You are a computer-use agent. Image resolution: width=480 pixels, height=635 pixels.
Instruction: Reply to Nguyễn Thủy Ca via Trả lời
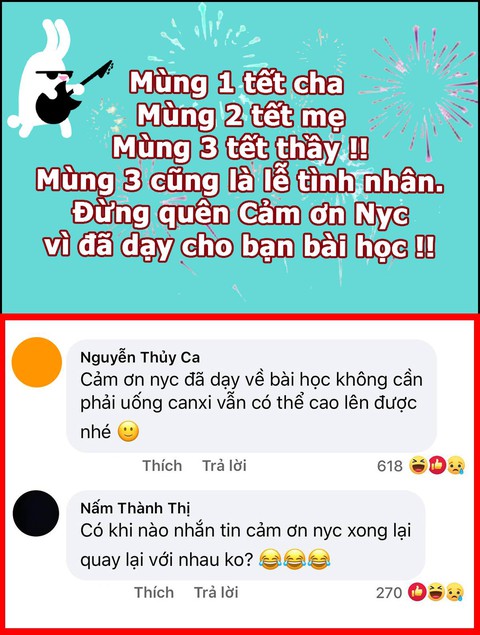tap(224, 466)
